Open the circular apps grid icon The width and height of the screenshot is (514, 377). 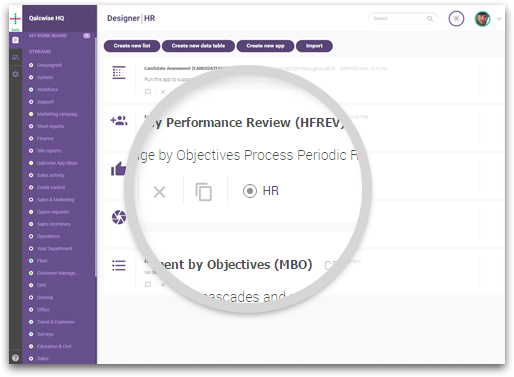coord(456,19)
